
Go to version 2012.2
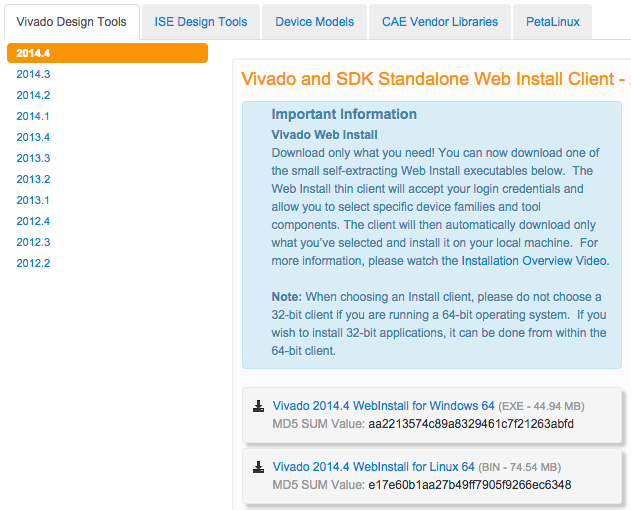(33, 263)
